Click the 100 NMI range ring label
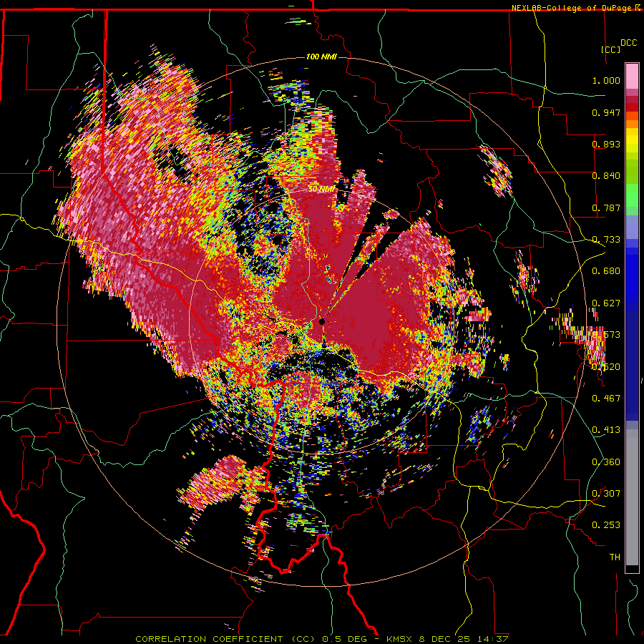644x644 pixels. [321, 57]
